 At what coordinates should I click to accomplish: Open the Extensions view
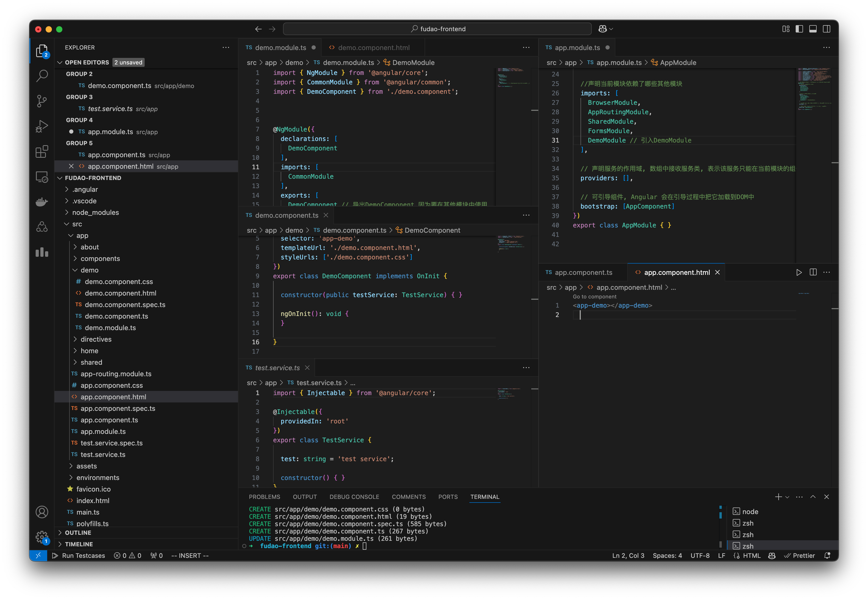(42, 151)
